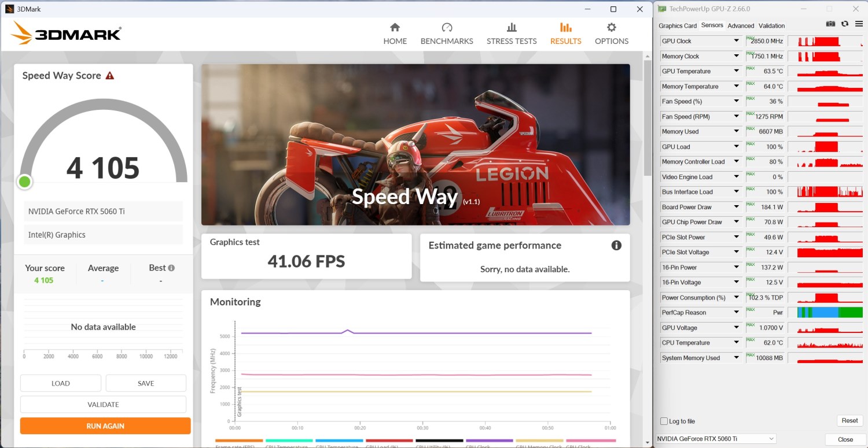Open the GPU Clock sensor dropdown
The height and width of the screenshot is (448, 868).
point(737,41)
